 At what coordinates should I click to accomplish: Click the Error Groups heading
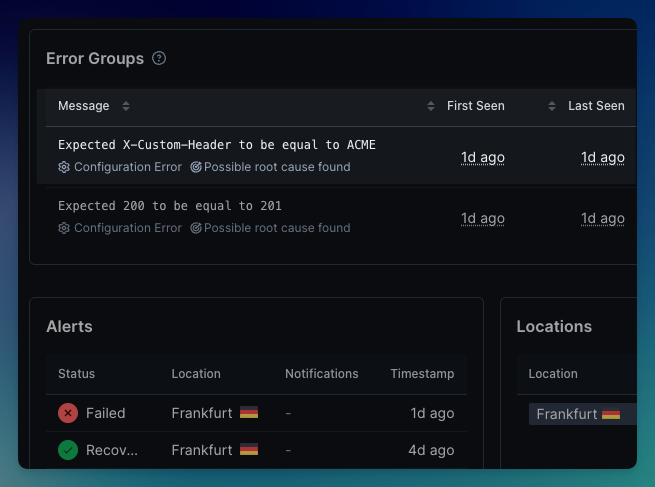point(95,58)
